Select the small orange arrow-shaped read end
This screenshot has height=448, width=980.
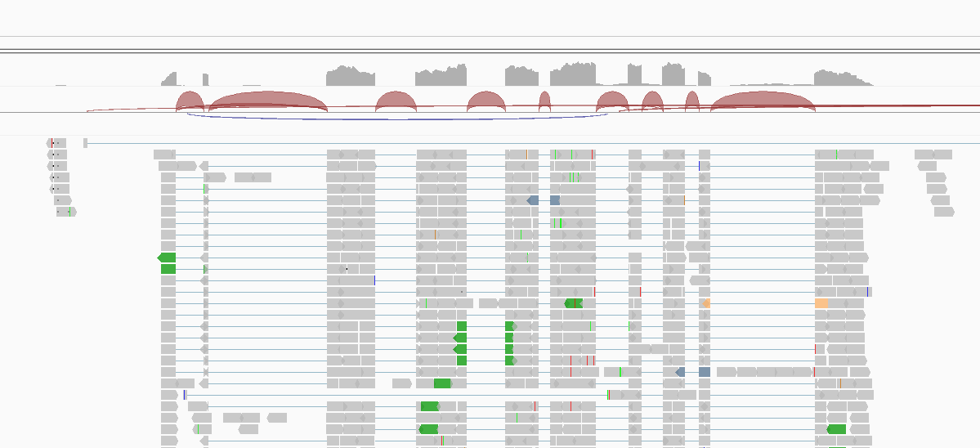click(706, 303)
